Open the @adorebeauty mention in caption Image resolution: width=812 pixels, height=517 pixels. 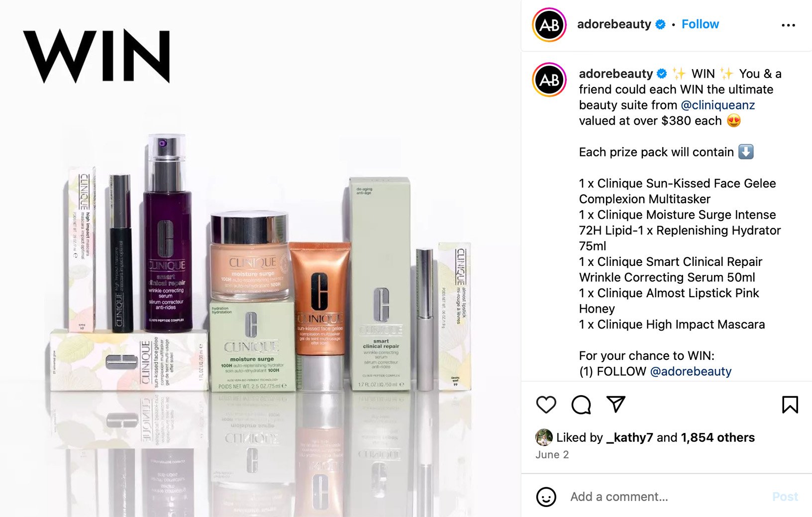click(691, 371)
